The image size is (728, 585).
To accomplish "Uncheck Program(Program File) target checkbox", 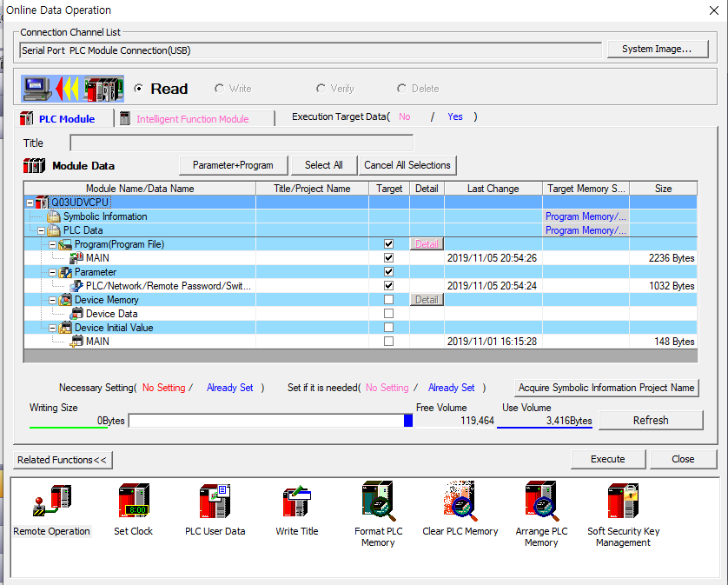I will pyautogui.click(x=388, y=244).
